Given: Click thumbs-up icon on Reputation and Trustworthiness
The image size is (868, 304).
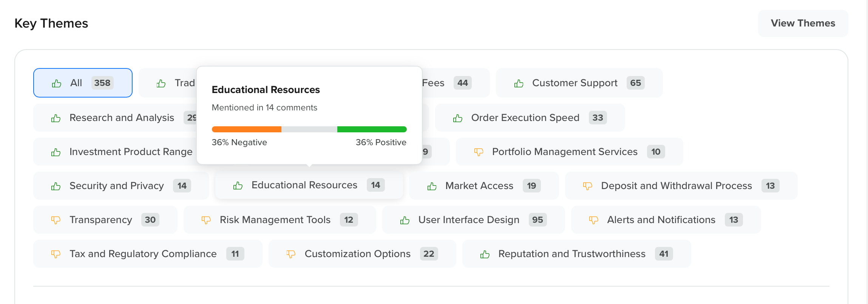Looking at the screenshot, I should click(485, 254).
